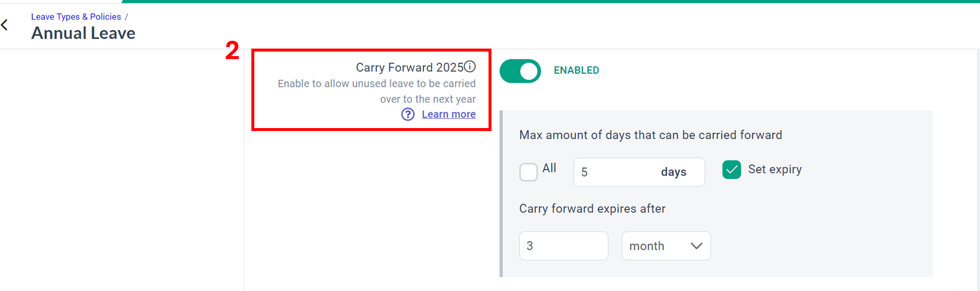Screen dimensions: 980x291
Task: Navigate to Leave Types & Policies breadcrumb
Action: click(x=76, y=17)
